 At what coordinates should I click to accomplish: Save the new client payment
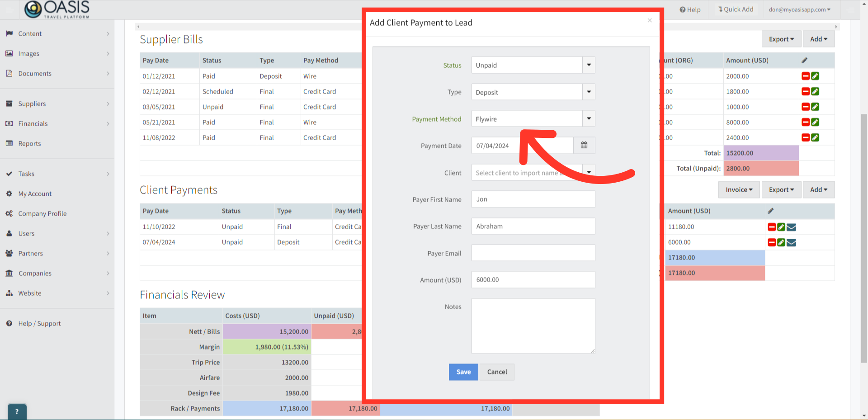coord(463,372)
